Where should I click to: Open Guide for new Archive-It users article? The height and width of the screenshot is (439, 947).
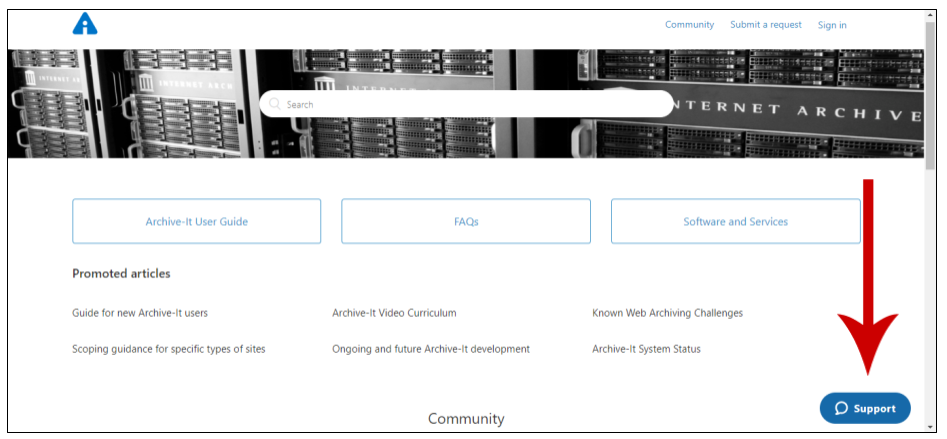[x=140, y=313]
